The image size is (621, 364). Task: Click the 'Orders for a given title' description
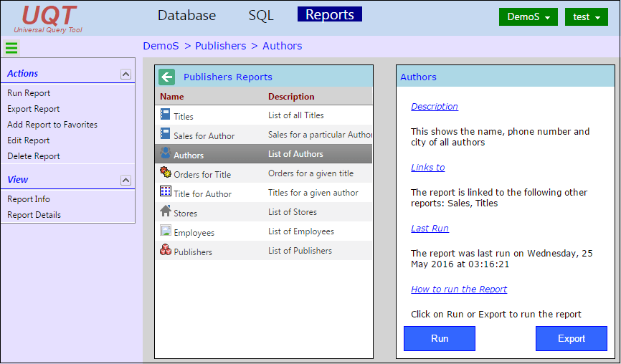(x=311, y=173)
